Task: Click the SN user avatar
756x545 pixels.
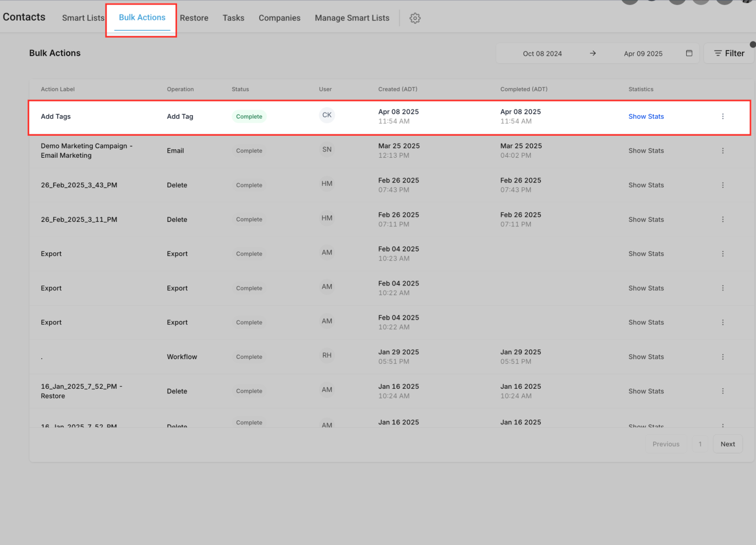Action: [x=327, y=149]
